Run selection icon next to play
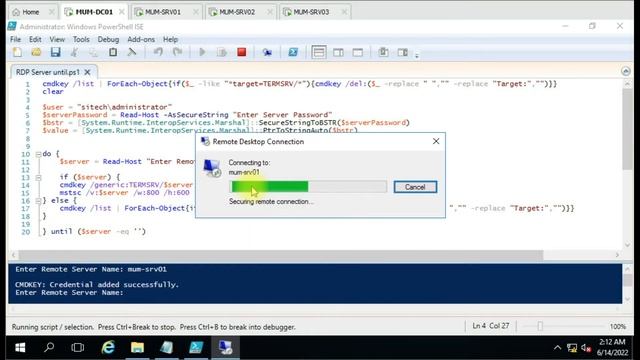The width and height of the screenshot is (640, 360). coord(222,52)
